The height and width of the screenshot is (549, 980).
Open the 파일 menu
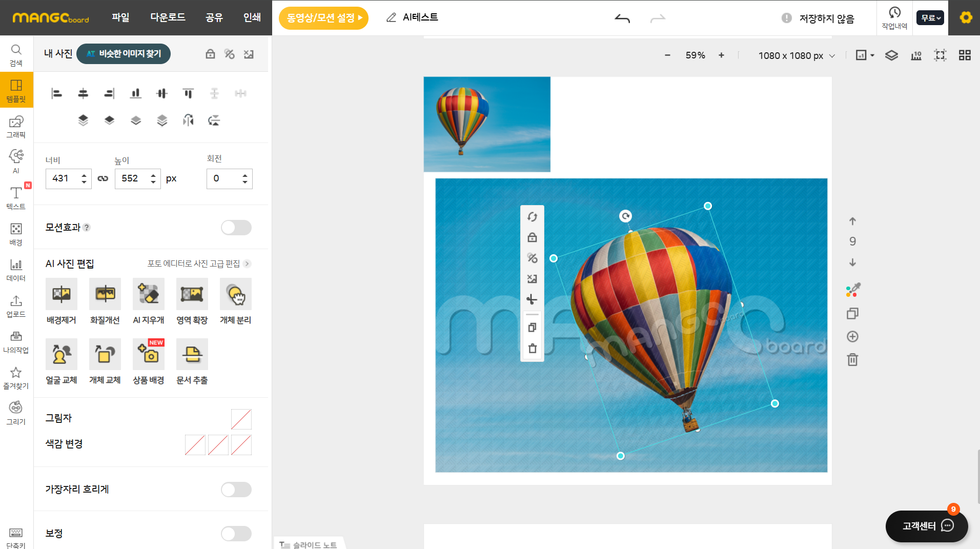[x=120, y=17]
